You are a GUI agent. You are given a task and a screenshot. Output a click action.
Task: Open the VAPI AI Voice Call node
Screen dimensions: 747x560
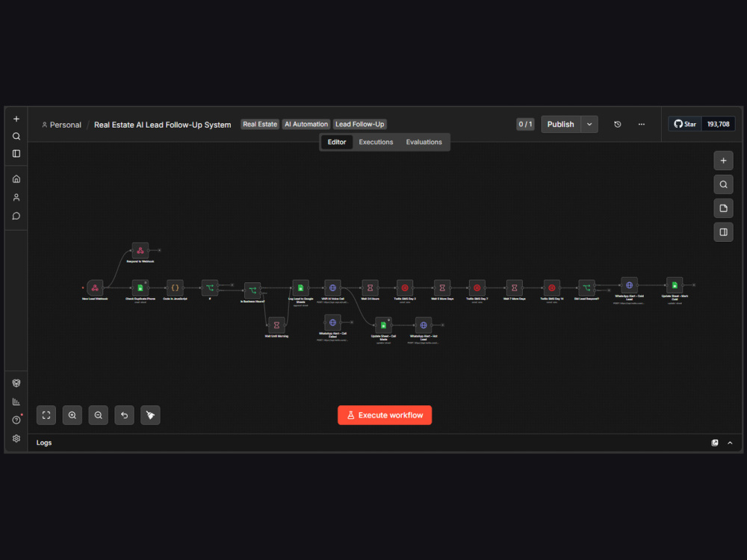pyautogui.click(x=332, y=287)
